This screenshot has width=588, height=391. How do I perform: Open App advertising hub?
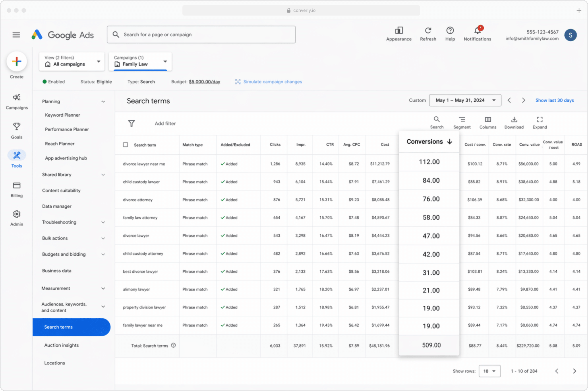66,158
